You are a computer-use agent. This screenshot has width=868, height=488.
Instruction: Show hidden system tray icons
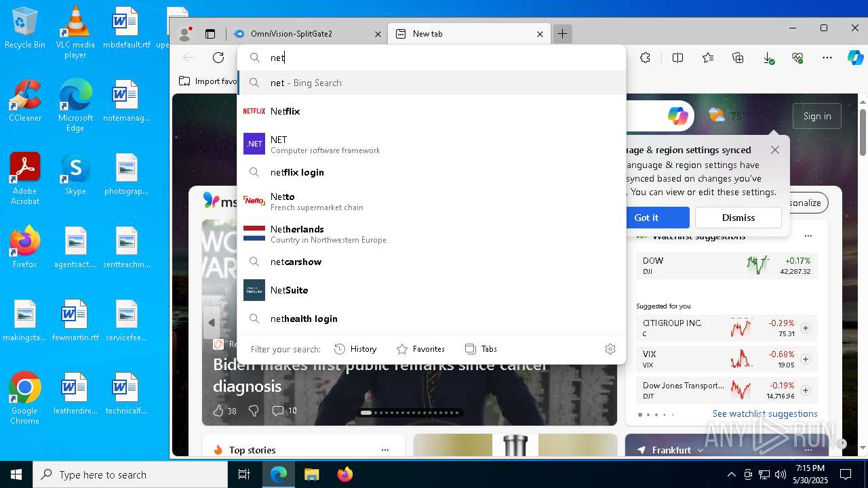pyautogui.click(x=731, y=474)
